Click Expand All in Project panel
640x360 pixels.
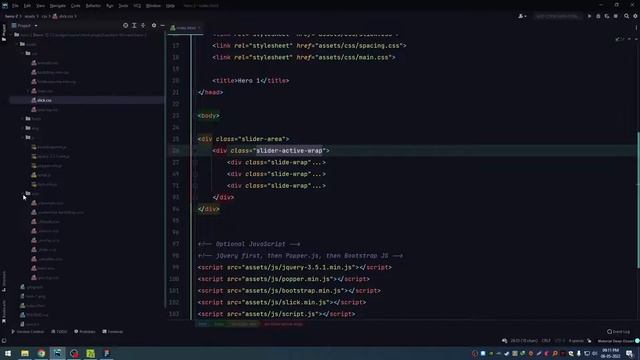(134, 25)
